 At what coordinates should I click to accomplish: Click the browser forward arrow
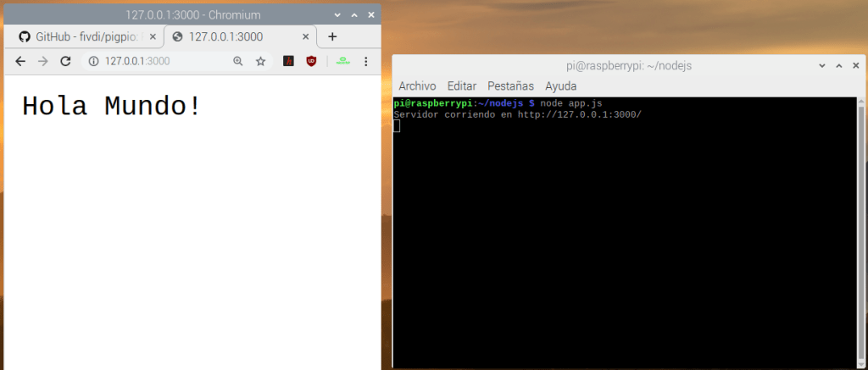(42, 61)
